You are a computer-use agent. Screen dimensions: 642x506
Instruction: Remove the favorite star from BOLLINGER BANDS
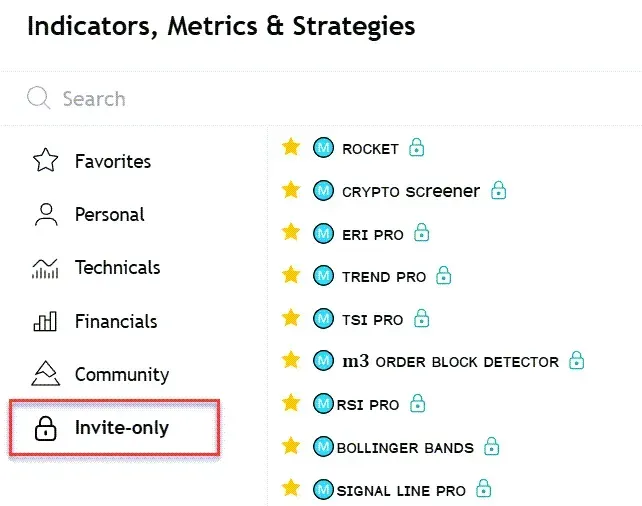pyautogui.click(x=291, y=446)
